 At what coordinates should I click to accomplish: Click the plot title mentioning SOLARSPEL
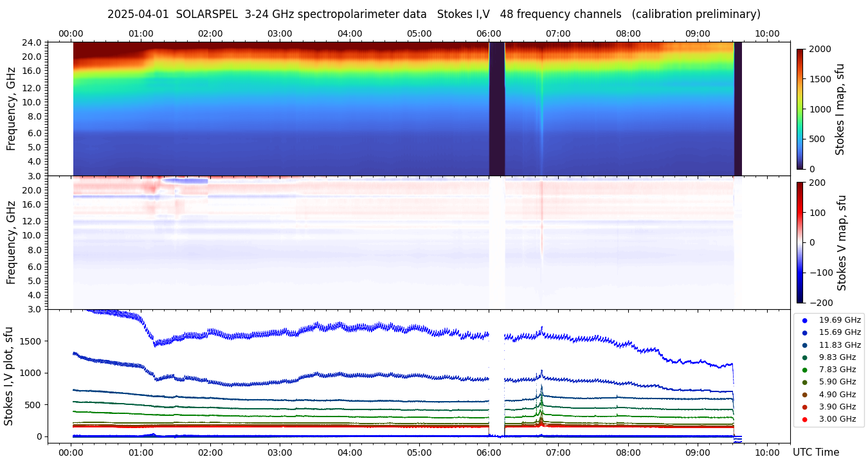click(433, 14)
